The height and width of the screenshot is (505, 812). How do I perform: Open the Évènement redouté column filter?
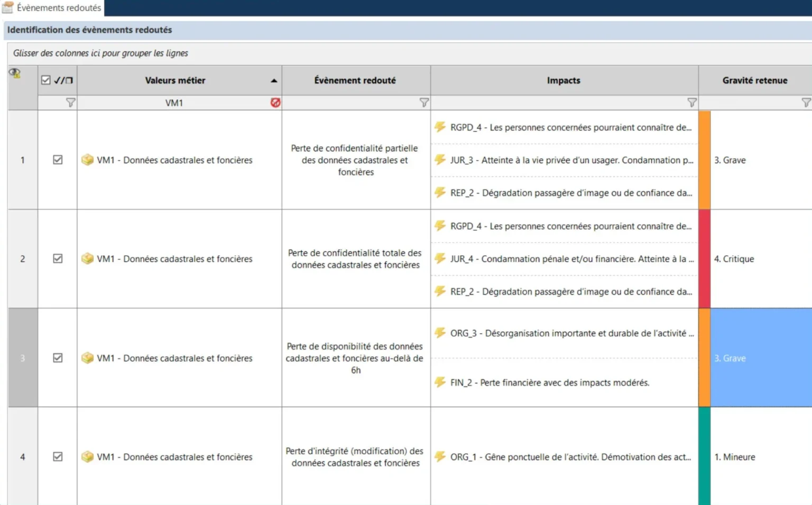pos(424,102)
